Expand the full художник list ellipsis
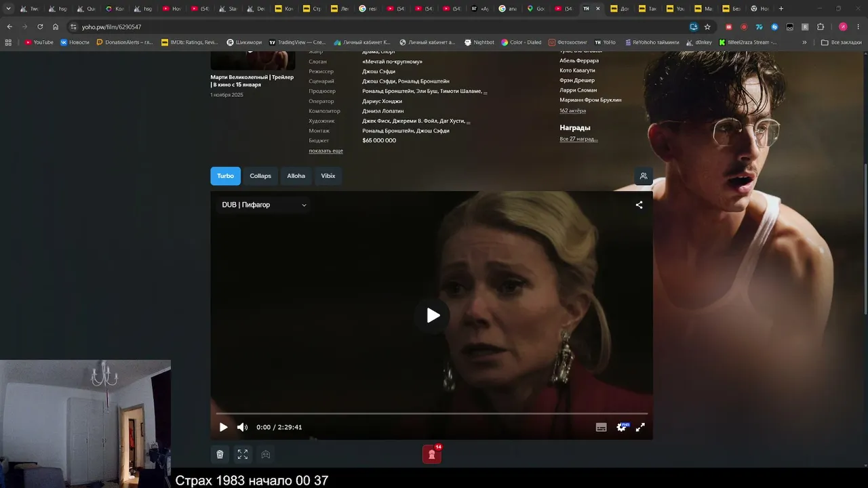Screen dimensions: 868x488 [468, 121]
